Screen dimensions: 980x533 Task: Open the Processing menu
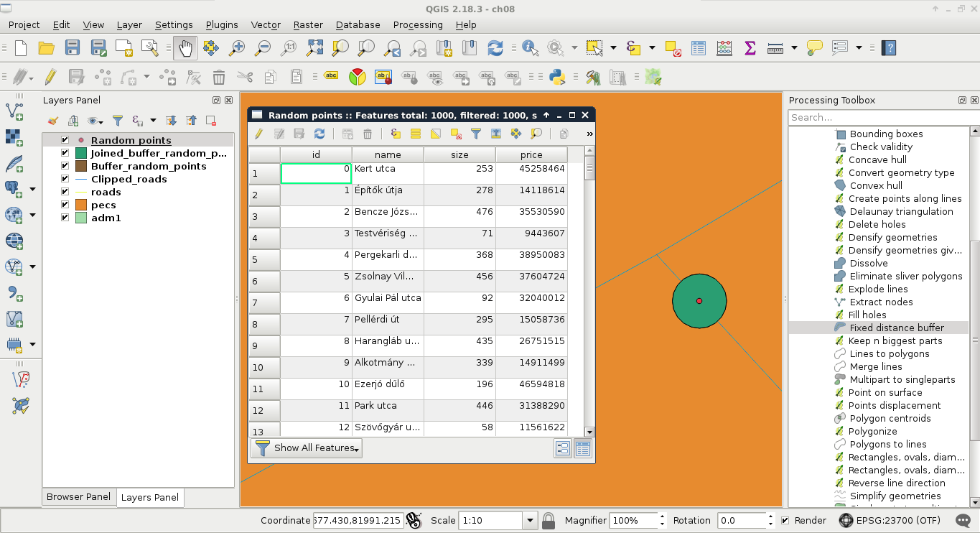[417, 24]
